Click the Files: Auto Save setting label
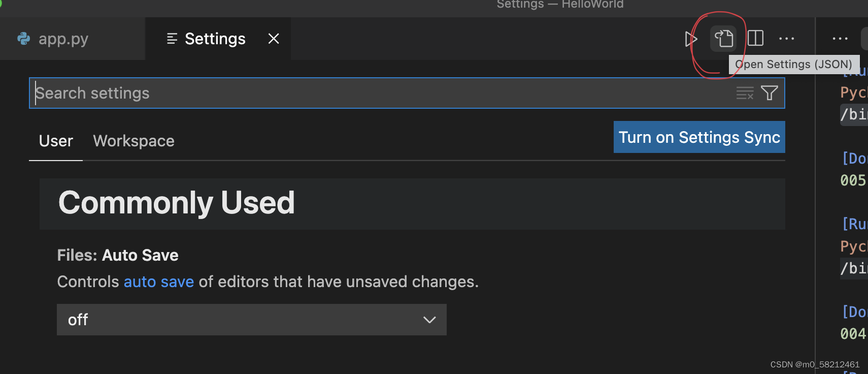The width and height of the screenshot is (868, 374). (x=118, y=255)
